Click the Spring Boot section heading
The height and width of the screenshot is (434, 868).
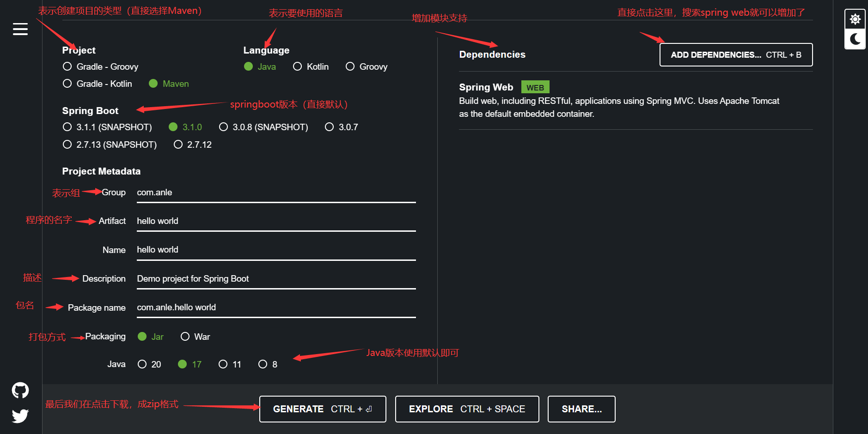point(90,111)
